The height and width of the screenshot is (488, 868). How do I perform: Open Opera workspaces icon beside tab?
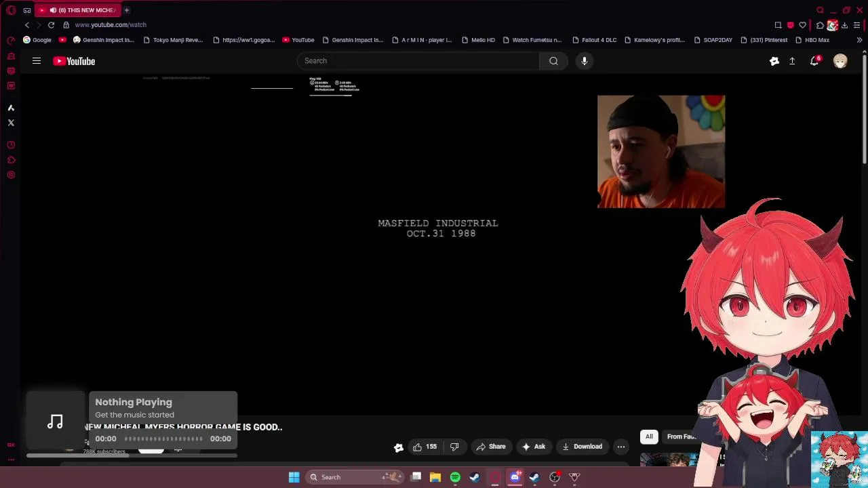(x=27, y=10)
